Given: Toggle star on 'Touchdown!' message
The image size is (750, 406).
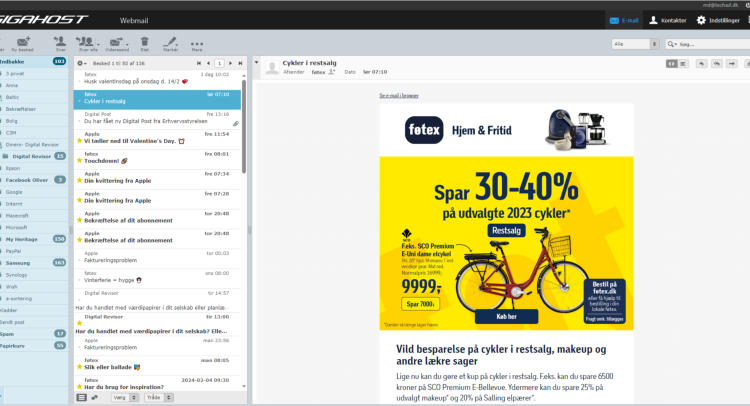Looking at the screenshot, I should tap(79, 161).
